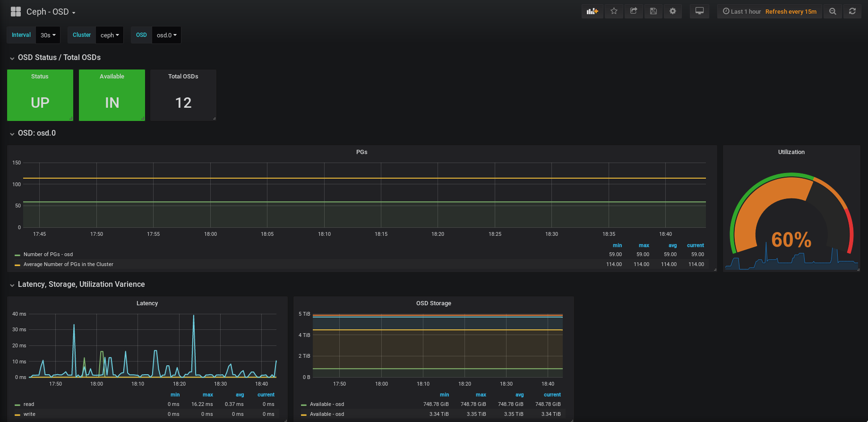Open the Cluster ceph dropdown
The height and width of the screenshot is (422, 868).
pos(110,35)
